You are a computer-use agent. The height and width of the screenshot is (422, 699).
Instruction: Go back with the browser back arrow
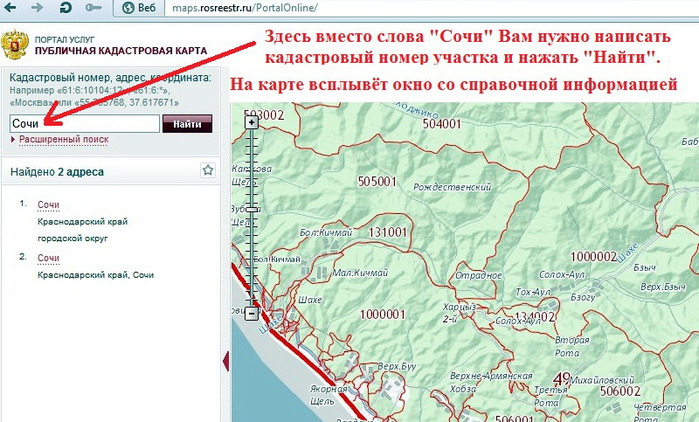10,7
